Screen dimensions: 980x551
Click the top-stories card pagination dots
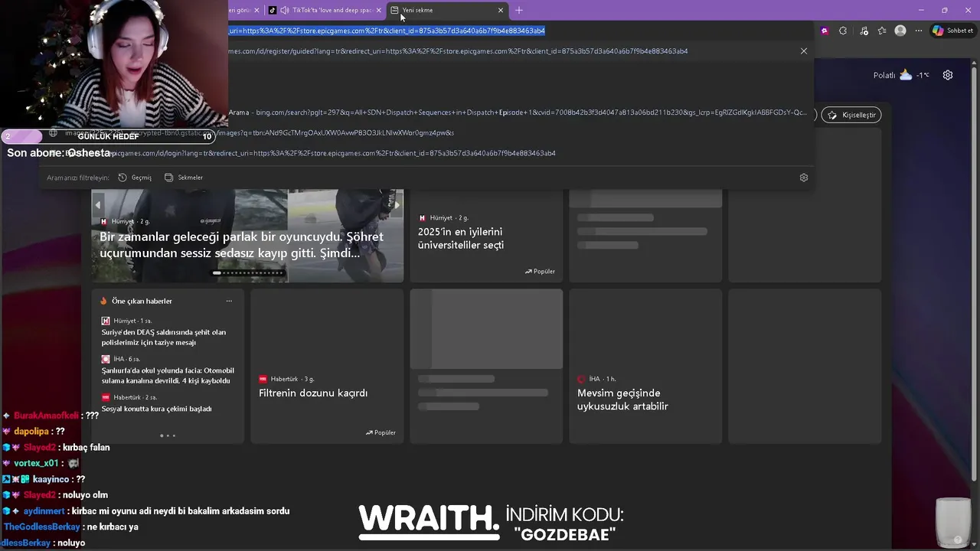point(168,435)
